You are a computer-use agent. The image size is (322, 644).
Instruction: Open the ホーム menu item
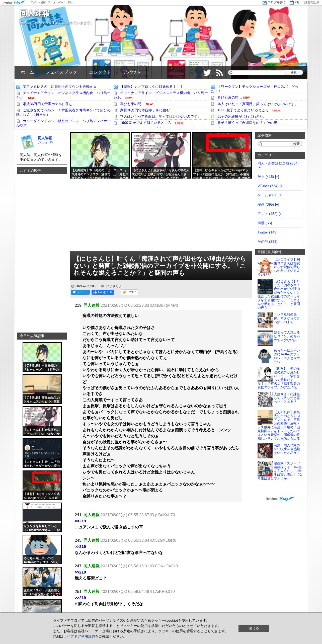click(27, 72)
